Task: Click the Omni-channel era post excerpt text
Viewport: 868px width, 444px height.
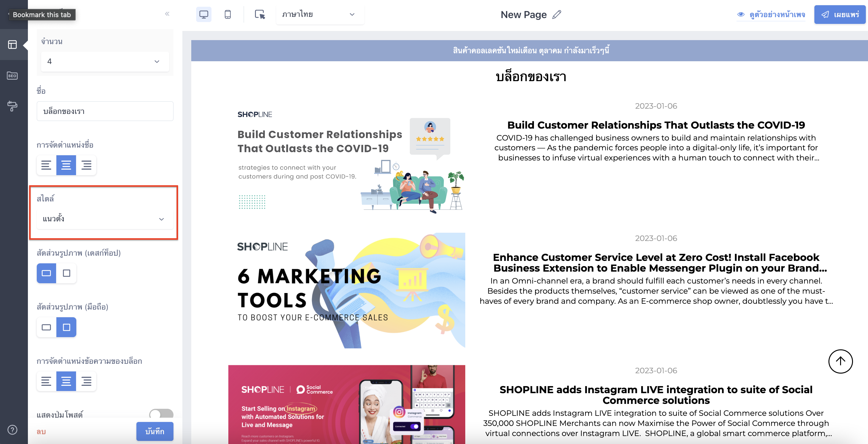Action: (656, 291)
